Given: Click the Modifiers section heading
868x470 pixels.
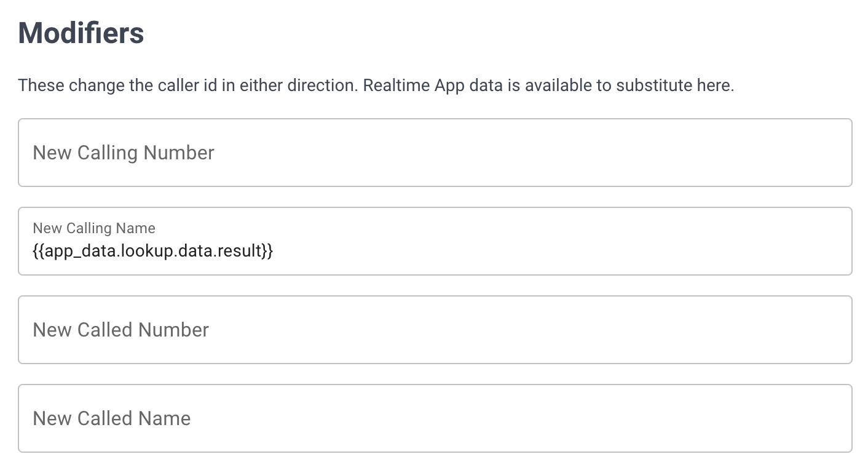Looking at the screenshot, I should [x=81, y=34].
